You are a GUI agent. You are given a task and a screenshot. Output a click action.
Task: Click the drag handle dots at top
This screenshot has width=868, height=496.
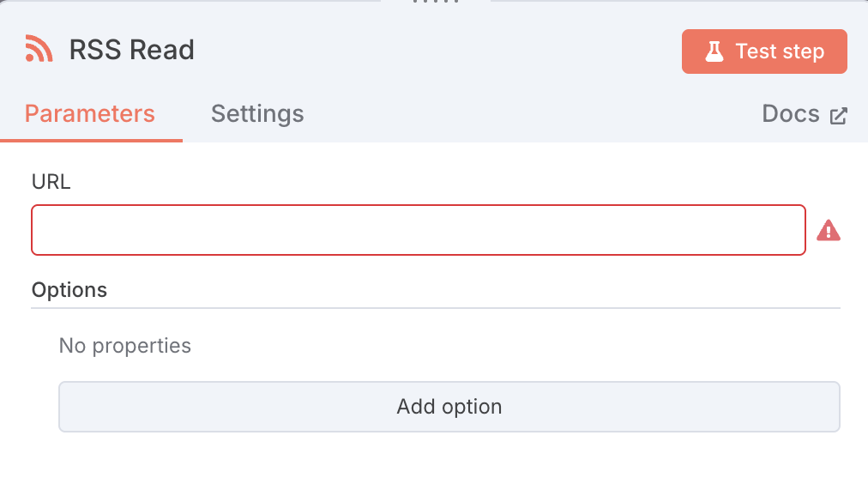(x=436, y=3)
